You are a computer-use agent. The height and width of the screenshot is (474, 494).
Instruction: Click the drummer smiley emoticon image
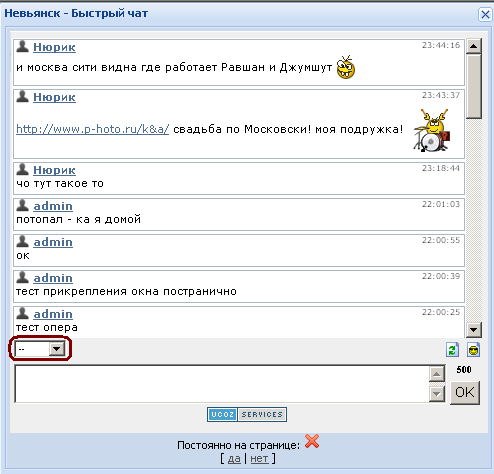432,130
